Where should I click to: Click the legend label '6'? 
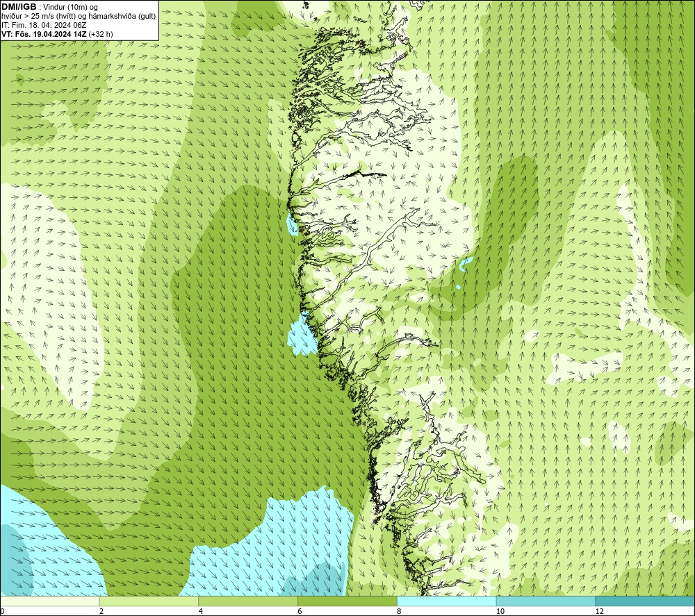(x=300, y=612)
